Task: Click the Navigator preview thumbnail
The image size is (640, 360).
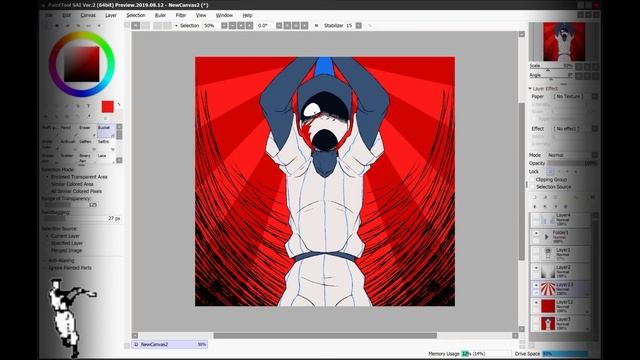Action: click(564, 42)
